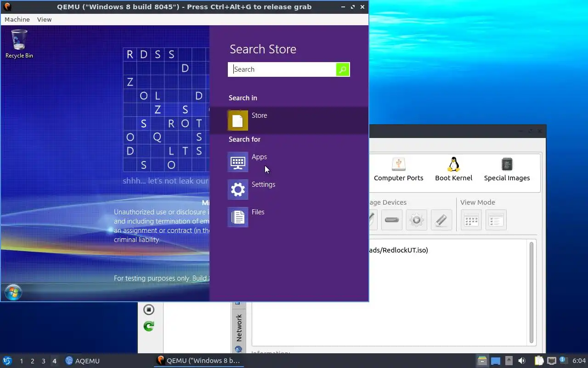Image resolution: width=588 pixels, height=368 pixels.
Task: Open Special Images section in AQEMU
Action: click(507, 169)
